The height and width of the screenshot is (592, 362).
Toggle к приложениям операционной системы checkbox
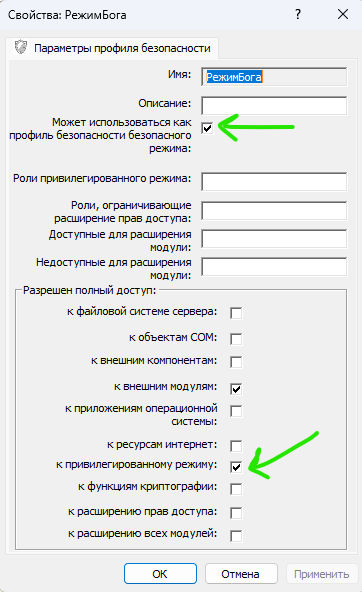coord(236,411)
